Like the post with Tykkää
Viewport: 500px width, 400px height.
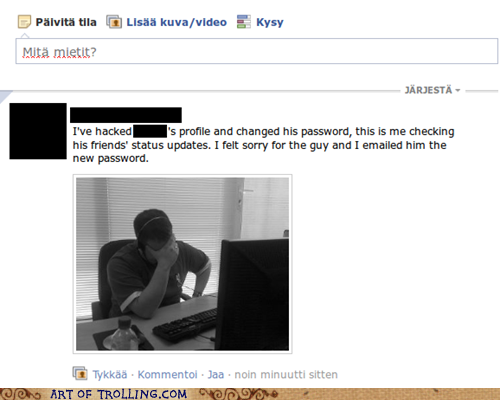110,375
